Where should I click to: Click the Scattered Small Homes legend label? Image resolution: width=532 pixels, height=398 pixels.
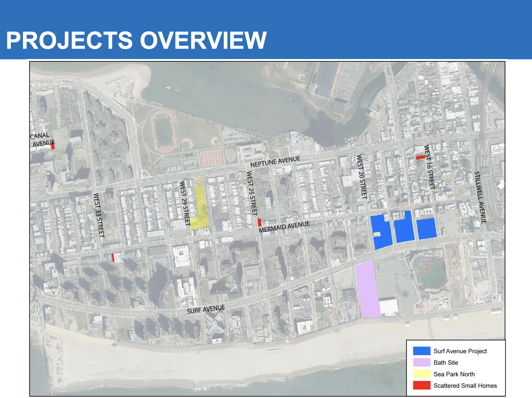[x=465, y=386]
